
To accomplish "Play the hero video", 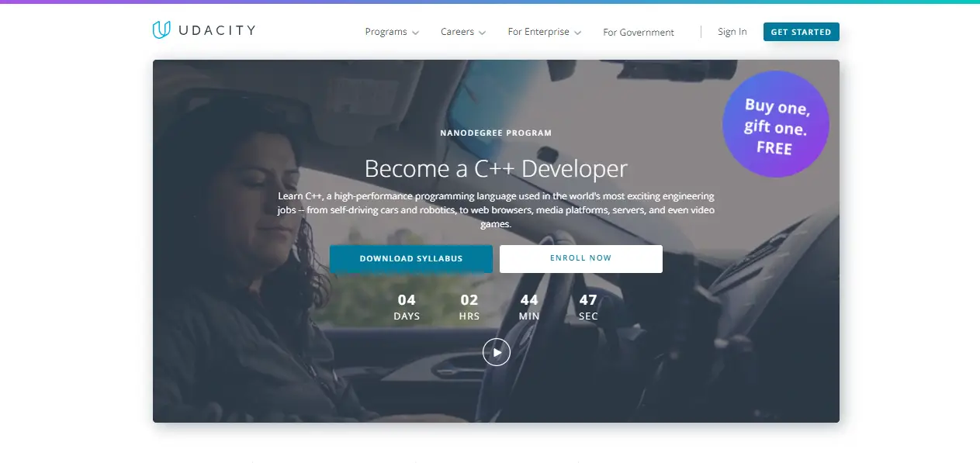I will coord(497,352).
